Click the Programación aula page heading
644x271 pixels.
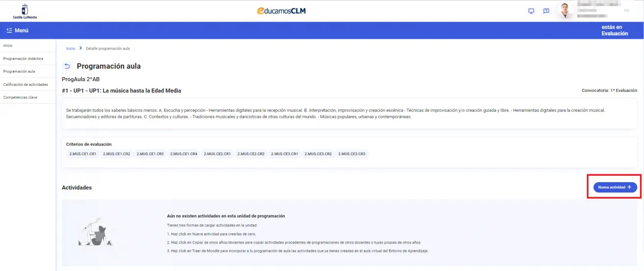(108, 66)
